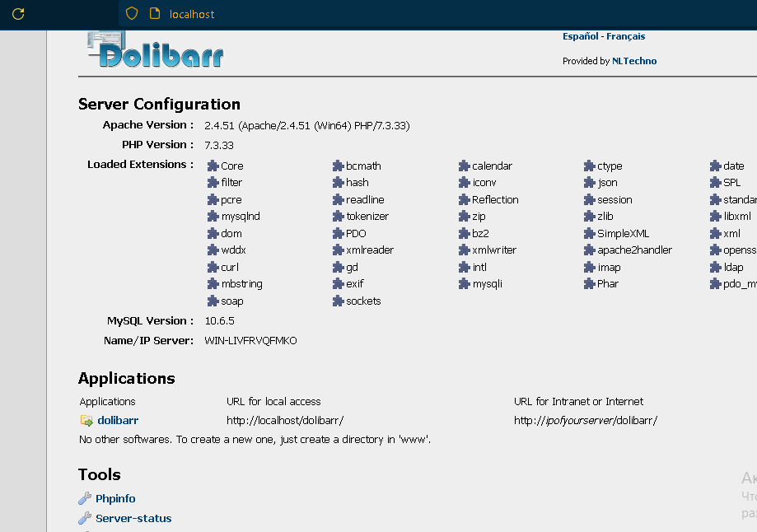
Task: Click the puzzle icon next to dom
Action: 213,234
